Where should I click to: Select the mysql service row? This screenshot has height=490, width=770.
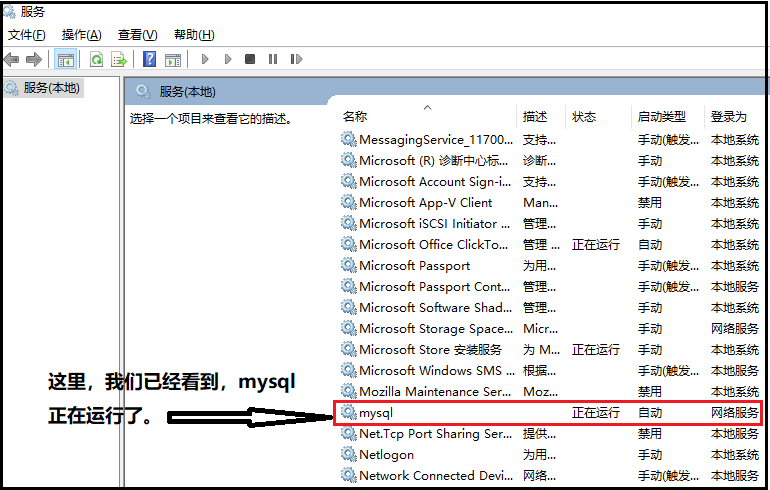[x=550, y=413]
